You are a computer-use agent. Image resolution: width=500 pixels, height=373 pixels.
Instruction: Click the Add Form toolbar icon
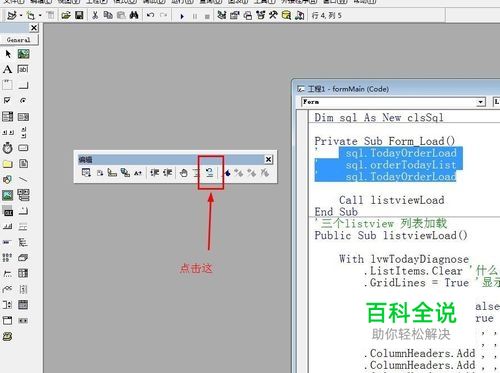(31, 15)
